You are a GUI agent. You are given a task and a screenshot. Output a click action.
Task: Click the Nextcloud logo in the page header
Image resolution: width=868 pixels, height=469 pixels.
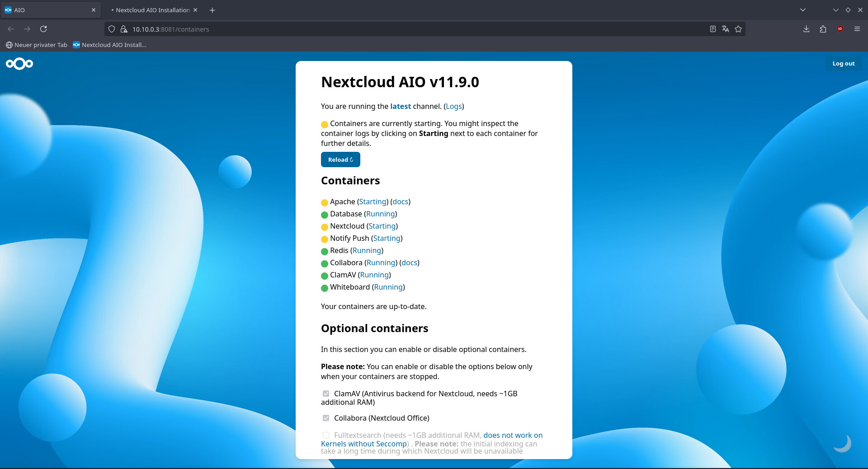(19, 64)
